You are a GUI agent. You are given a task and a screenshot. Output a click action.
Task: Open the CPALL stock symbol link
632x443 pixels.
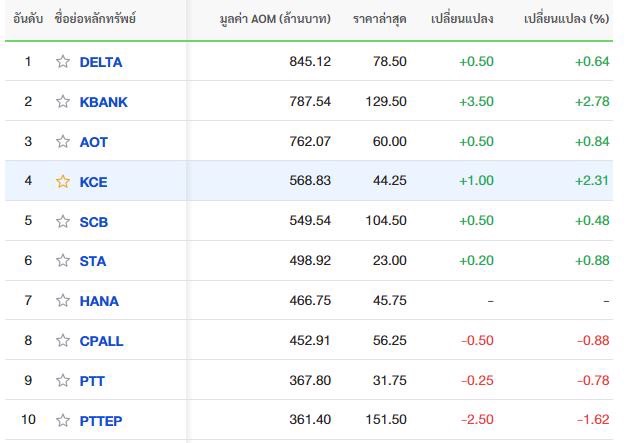[x=101, y=341]
